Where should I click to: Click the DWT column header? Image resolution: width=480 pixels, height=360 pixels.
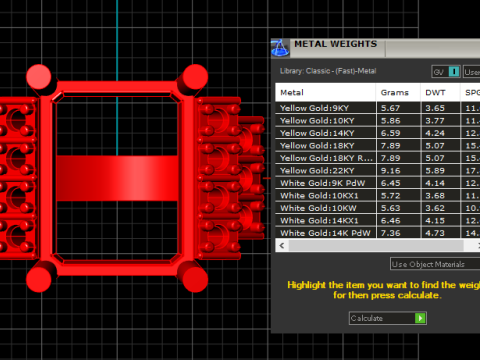pos(440,92)
